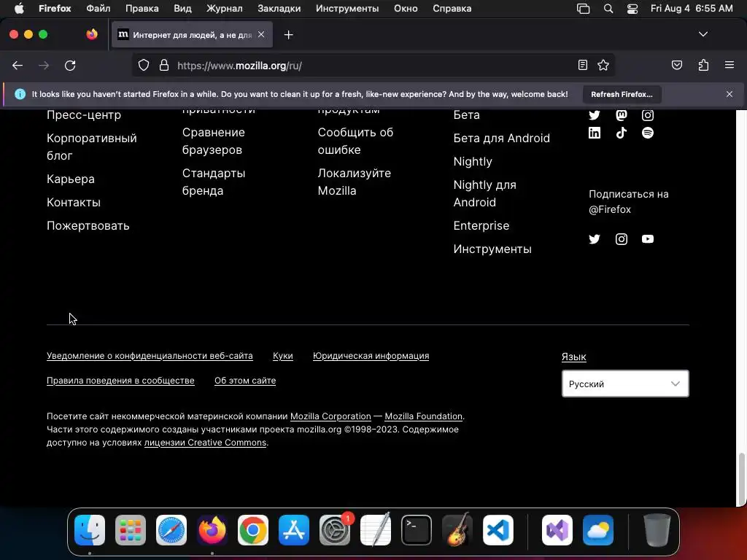
Task: Reload the current page
Action: (70, 65)
